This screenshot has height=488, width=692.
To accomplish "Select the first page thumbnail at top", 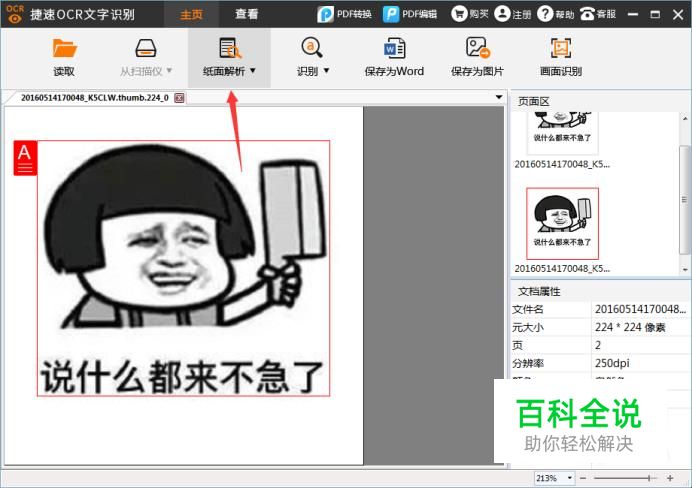I will tap(562, 132).
